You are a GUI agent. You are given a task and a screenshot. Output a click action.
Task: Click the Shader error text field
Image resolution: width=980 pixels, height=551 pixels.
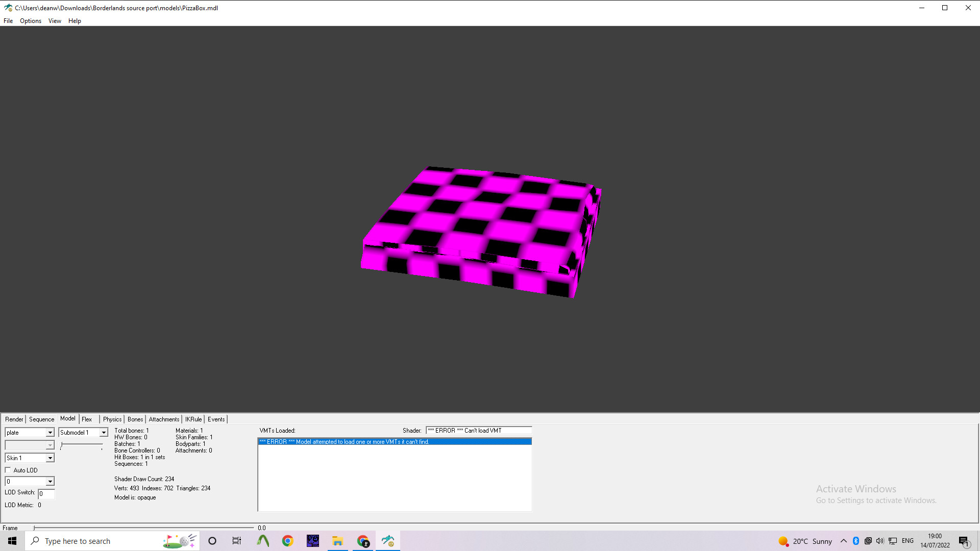click(x=479, y=431)
